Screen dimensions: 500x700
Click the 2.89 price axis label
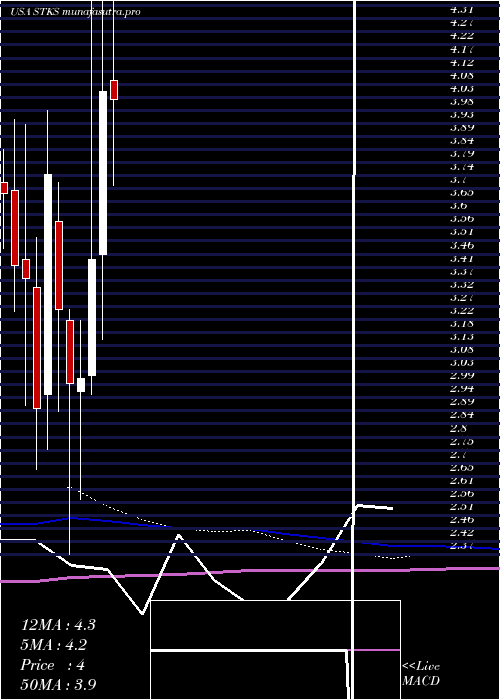click(462, 401)
